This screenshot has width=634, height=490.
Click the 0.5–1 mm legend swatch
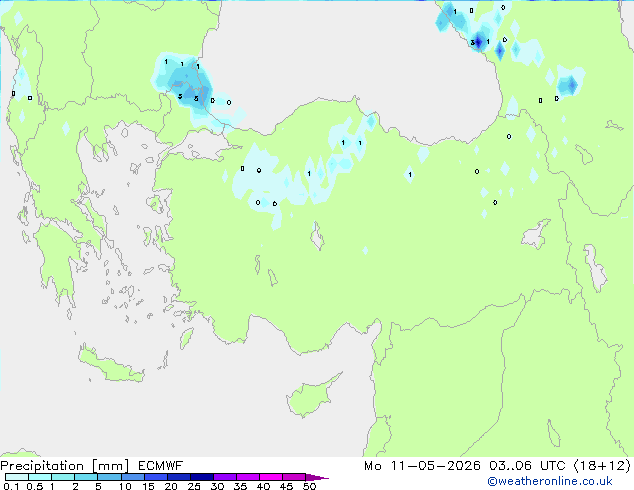40,477
